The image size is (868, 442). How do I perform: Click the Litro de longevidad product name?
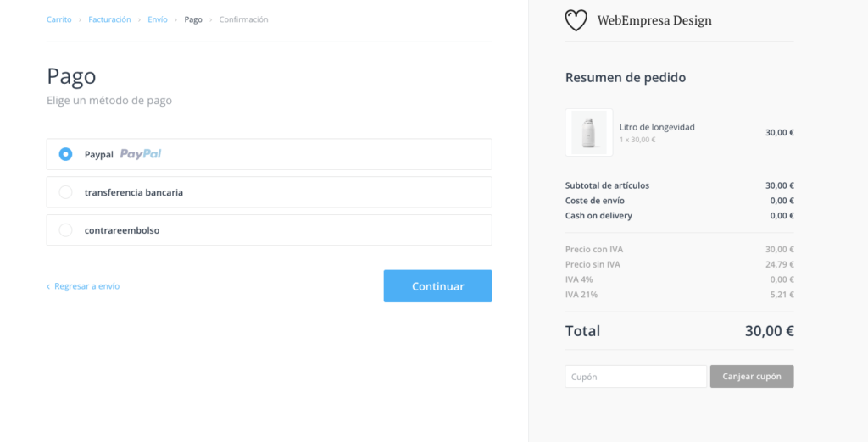657,127
